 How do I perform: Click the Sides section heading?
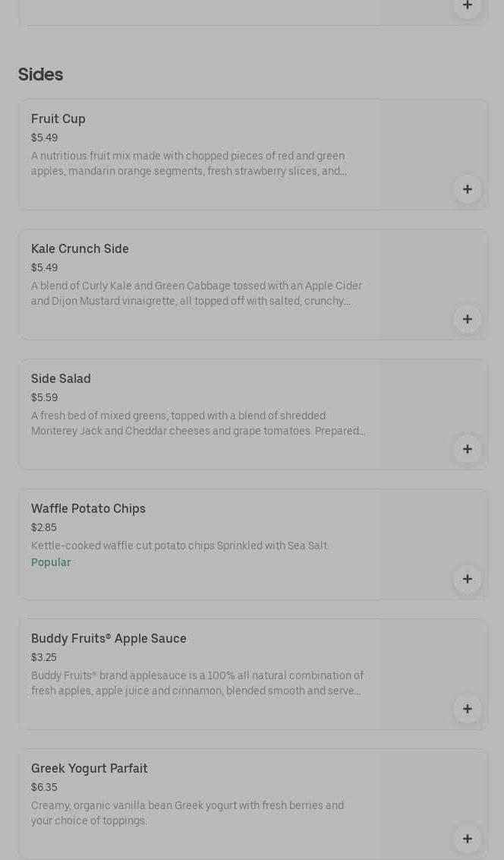click(x=40, y=74)
